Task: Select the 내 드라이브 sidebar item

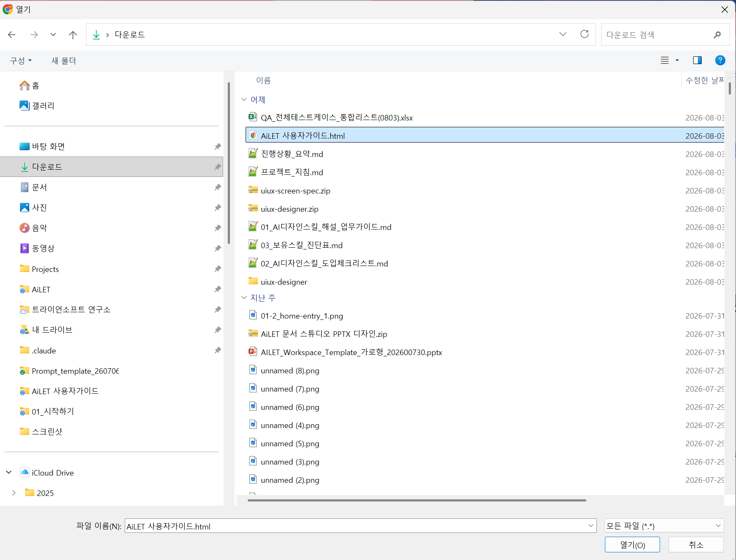Action: click(x=46, y=330)
